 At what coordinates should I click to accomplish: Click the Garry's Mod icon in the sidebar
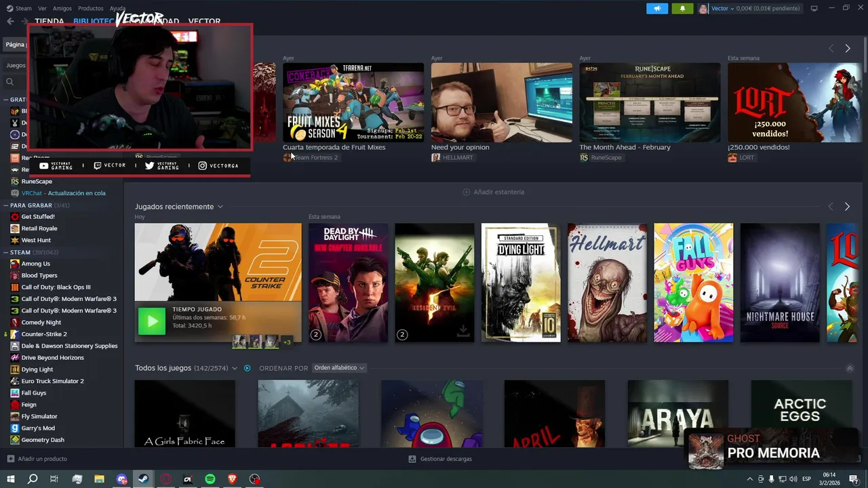coord(15,428)
